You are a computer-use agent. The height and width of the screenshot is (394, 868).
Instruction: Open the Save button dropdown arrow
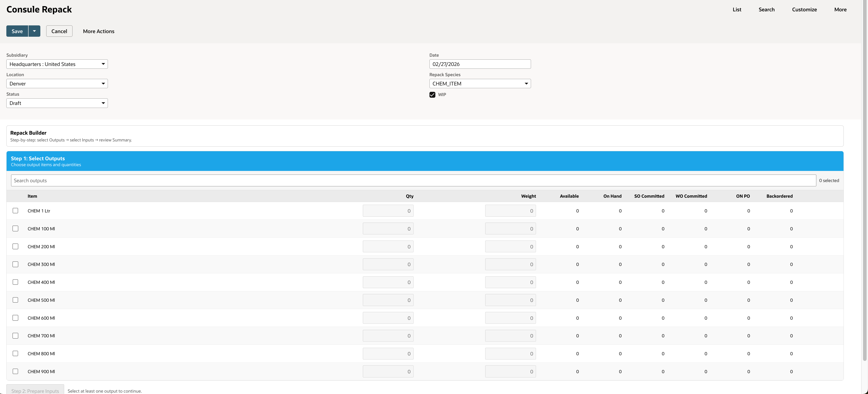coord(34,31)
